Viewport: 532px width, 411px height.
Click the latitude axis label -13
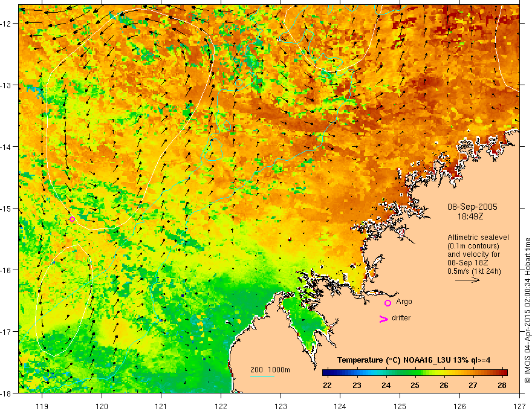(x=6, y=85)
